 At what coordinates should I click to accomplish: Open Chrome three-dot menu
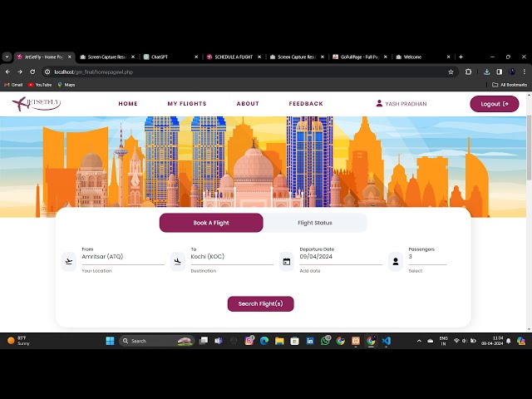tap(525, 72)
